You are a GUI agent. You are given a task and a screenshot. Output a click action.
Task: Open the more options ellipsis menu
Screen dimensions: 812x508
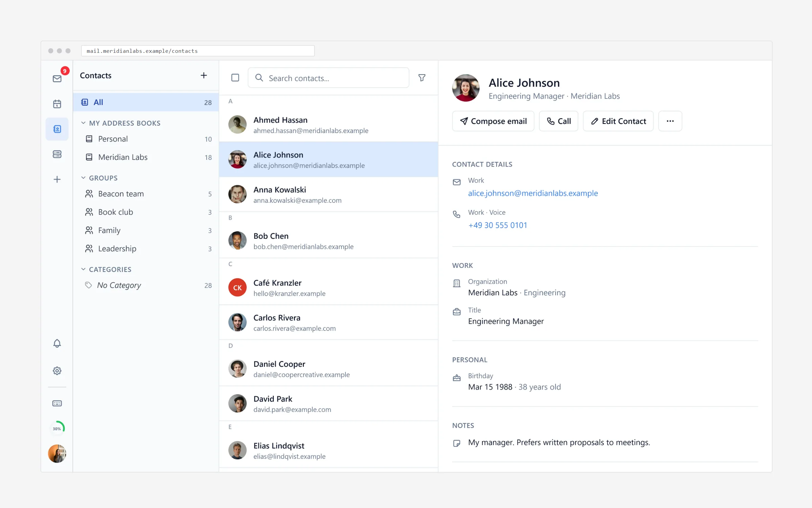click(670, 121)
